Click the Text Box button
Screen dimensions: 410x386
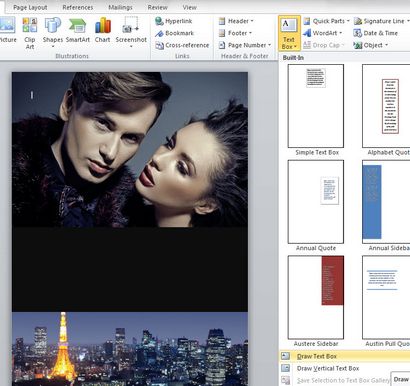tap(289, 34)
